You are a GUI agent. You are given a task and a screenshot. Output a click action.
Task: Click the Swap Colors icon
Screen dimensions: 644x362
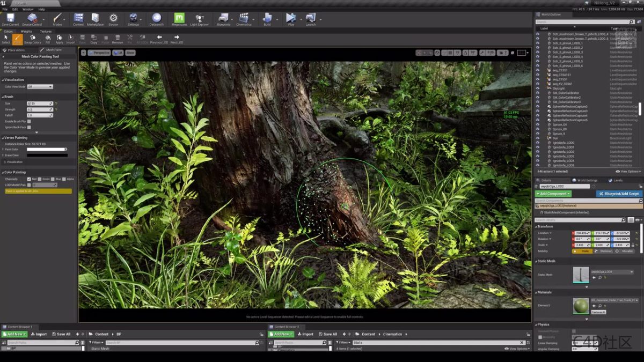click(x=32, y=39)
